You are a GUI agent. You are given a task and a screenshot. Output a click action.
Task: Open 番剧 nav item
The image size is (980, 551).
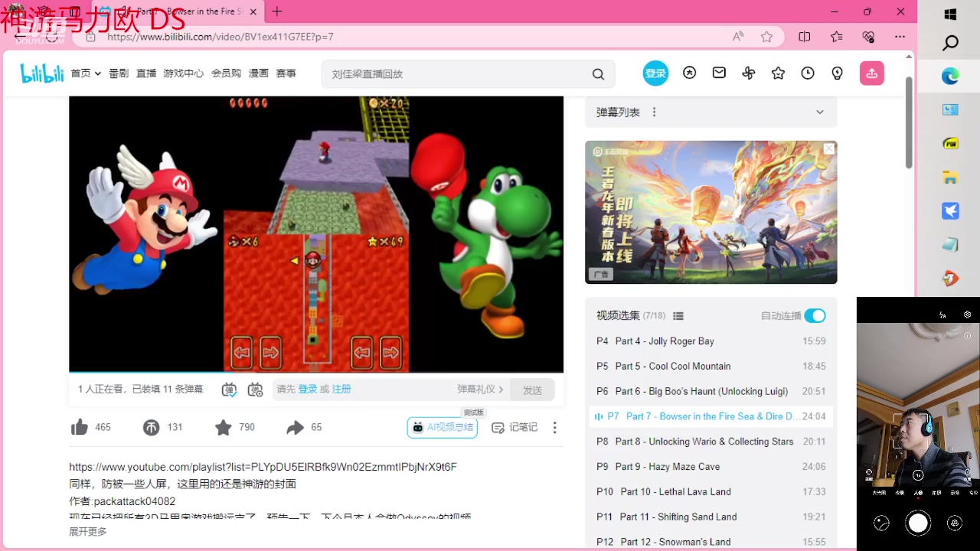(x=119, y=73)
